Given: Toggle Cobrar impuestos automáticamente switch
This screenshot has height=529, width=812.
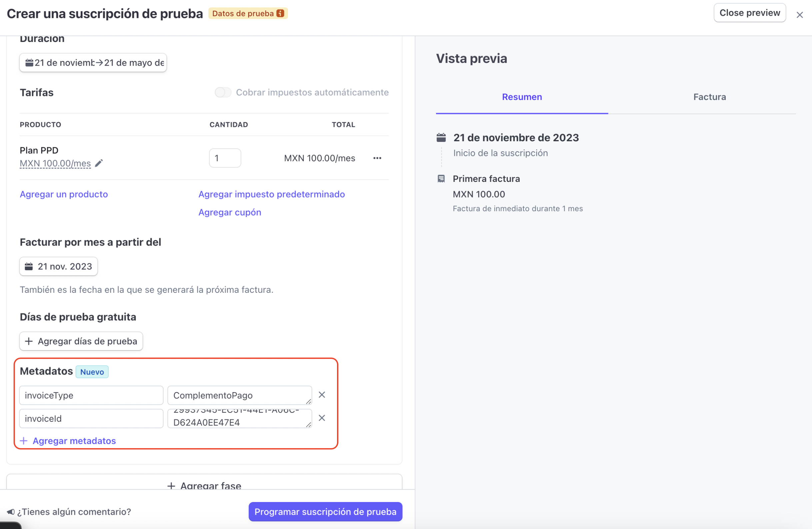Looking at the screenshot, I should (x=223, y=92).
